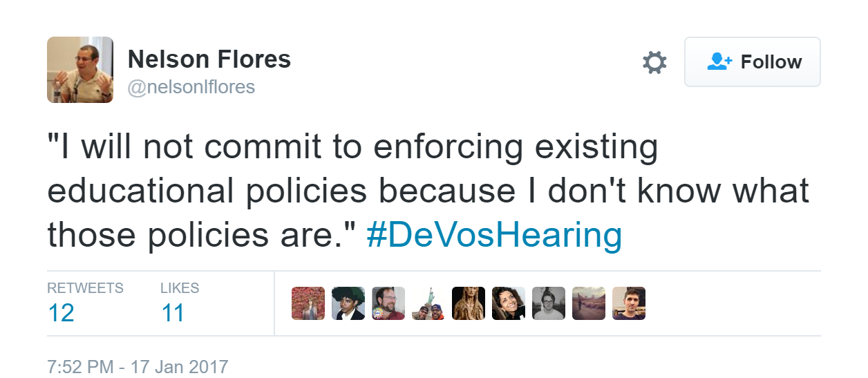Click avatar of man in purple shirt

coord(629,303)
